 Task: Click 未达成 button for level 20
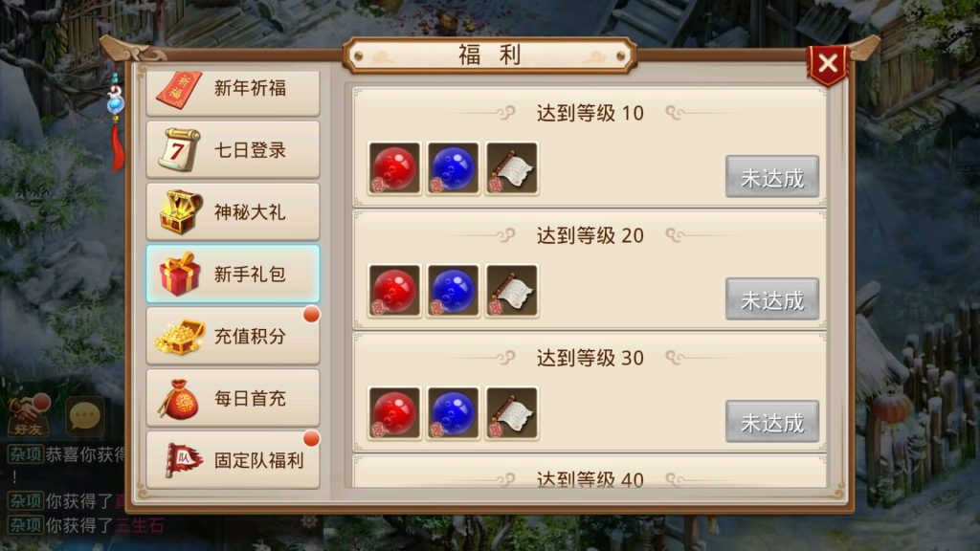click(772, 299)
